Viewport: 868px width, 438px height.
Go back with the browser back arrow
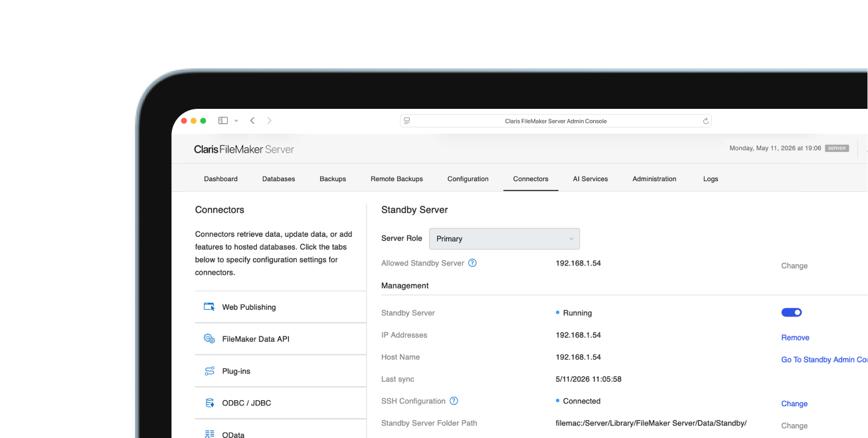[252, 121]
